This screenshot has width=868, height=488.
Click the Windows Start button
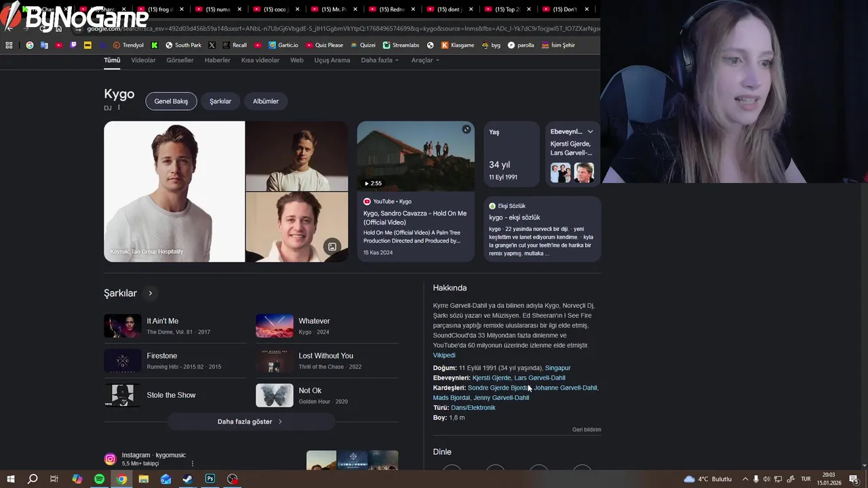[x=10, y=479]
